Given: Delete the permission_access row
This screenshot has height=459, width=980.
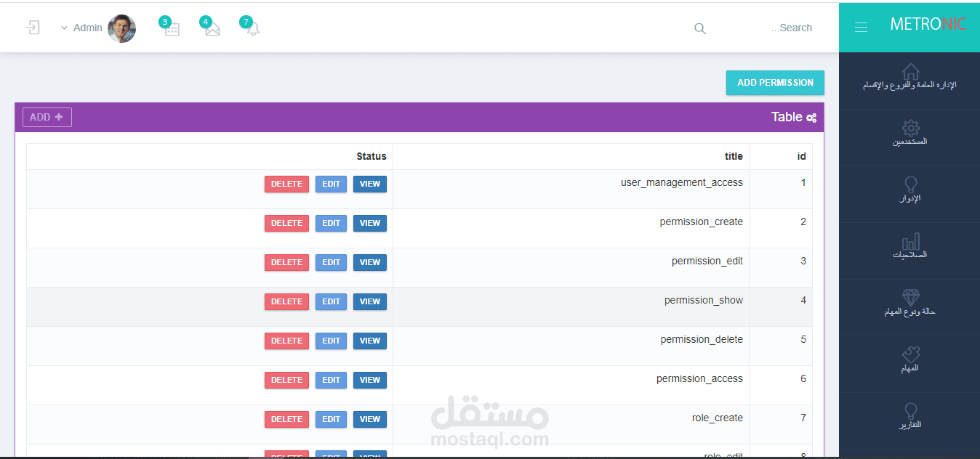Looking at the screenshot, I should pyautogui.click(x=286, y=381).
